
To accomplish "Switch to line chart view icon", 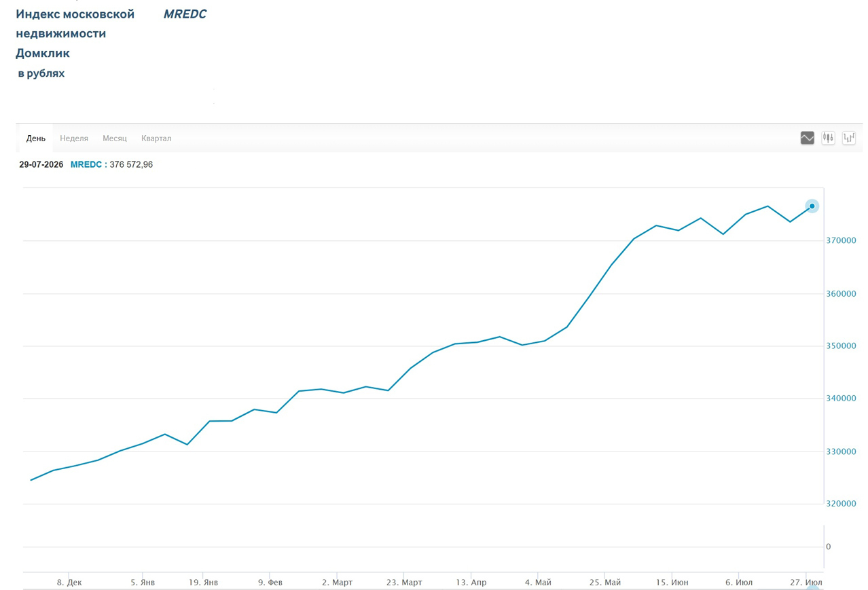I will (x=807, y=138).
